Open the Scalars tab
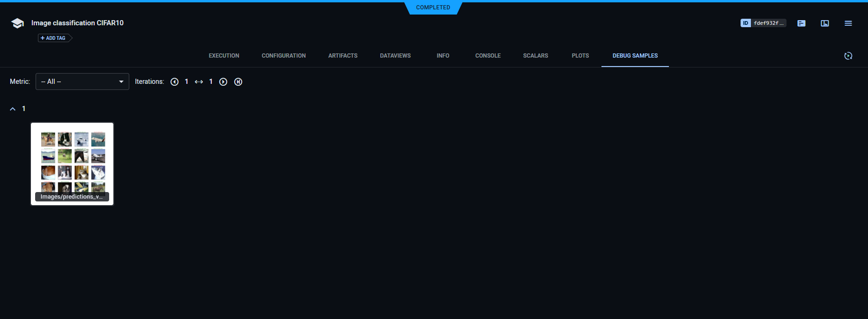This screenshot has width=868, height=319. click(x=535, y=56)
